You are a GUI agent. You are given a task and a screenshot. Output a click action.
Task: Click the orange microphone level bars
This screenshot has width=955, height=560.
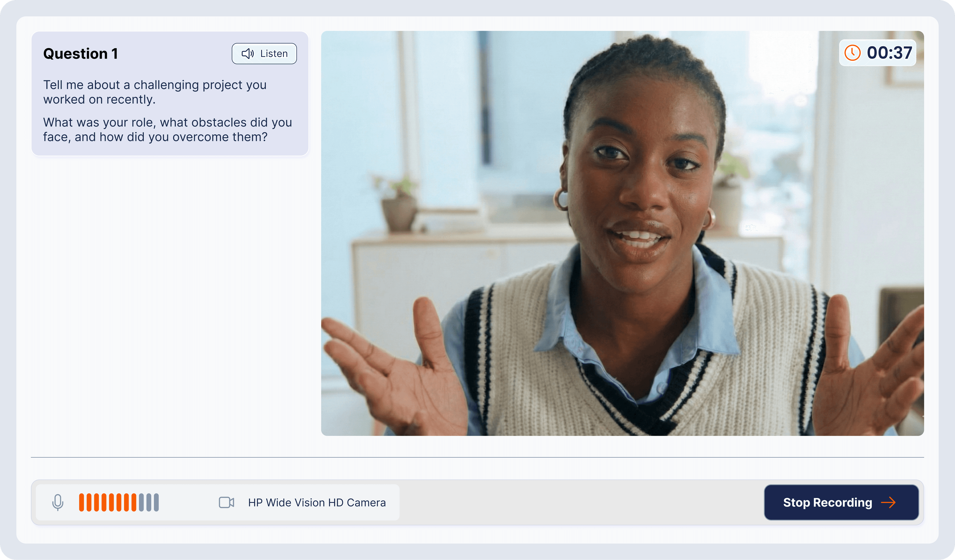[x=107, y=502]
